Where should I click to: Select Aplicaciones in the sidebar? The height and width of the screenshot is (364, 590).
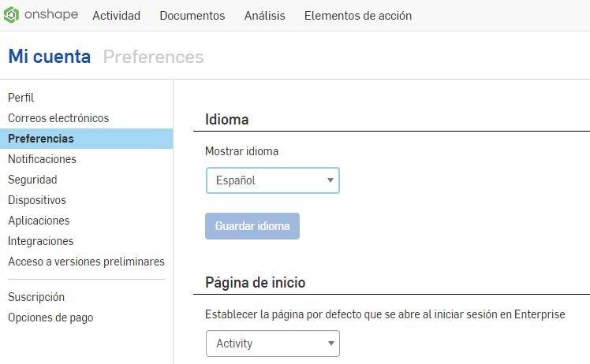39,221
